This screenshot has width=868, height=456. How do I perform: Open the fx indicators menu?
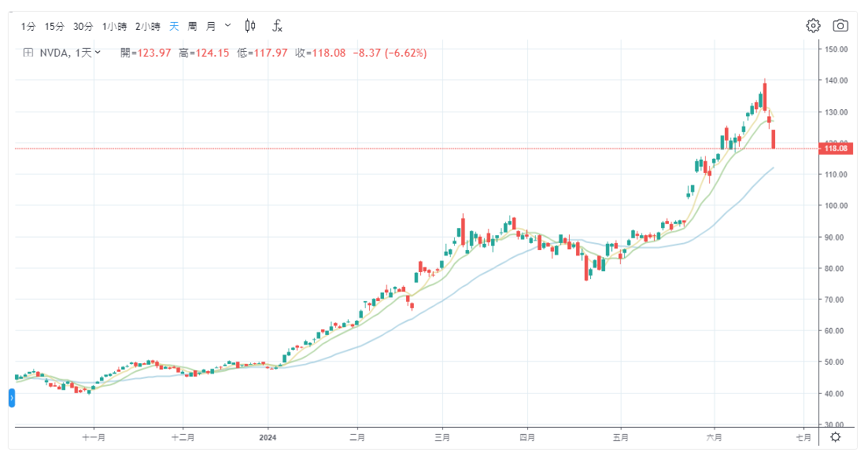277,26
